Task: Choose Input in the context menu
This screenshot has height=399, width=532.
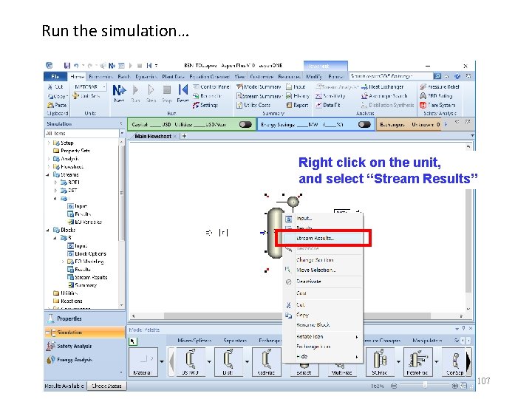Action: (323, 219)
